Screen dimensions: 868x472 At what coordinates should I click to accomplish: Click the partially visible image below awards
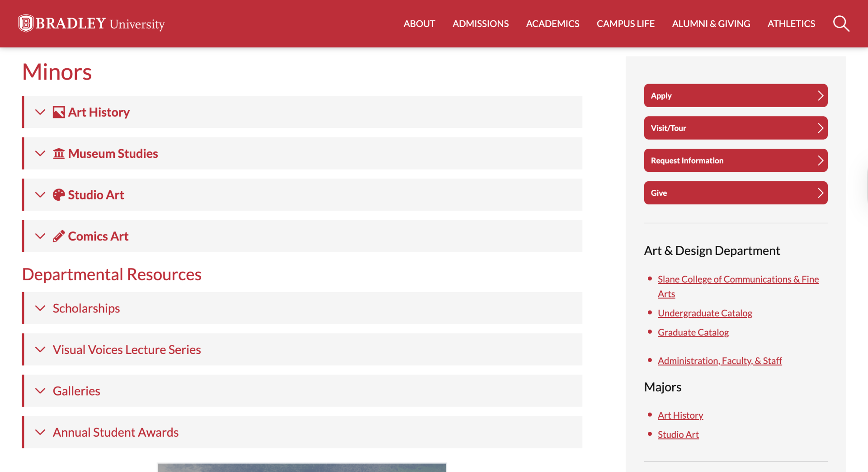click(x=302, y=467)
